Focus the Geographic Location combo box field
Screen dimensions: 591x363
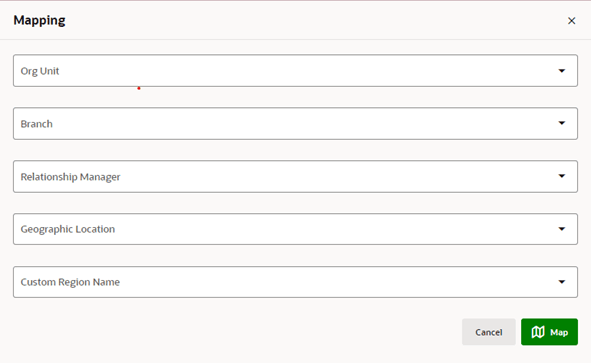[295, 229]
